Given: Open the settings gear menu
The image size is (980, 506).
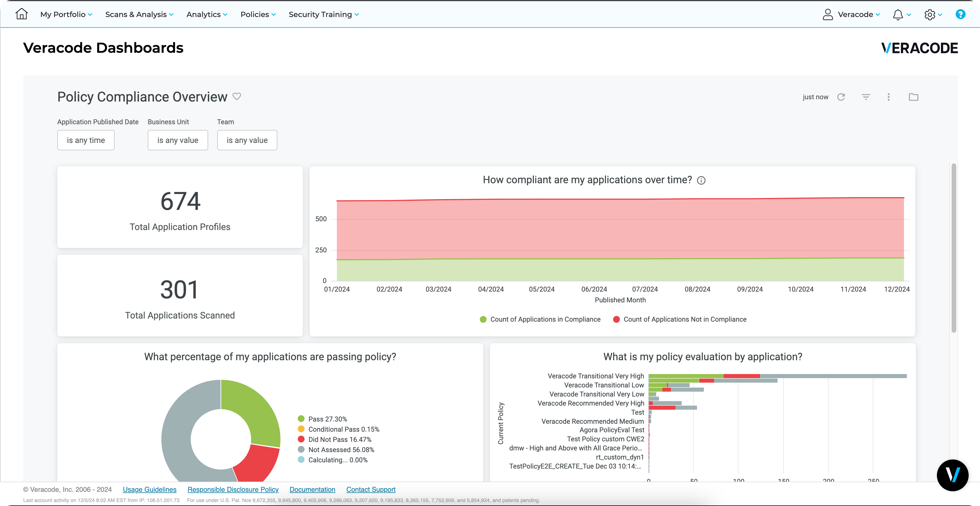Looking at the screenshot, I should pyautogui.click(x=930, y=14).
